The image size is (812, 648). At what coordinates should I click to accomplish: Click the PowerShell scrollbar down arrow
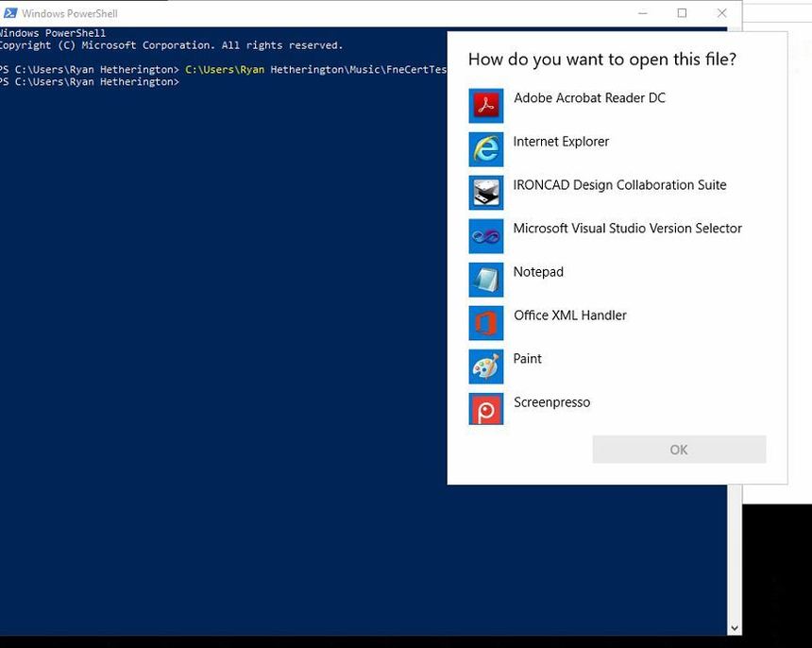click(x=735, y=628)
